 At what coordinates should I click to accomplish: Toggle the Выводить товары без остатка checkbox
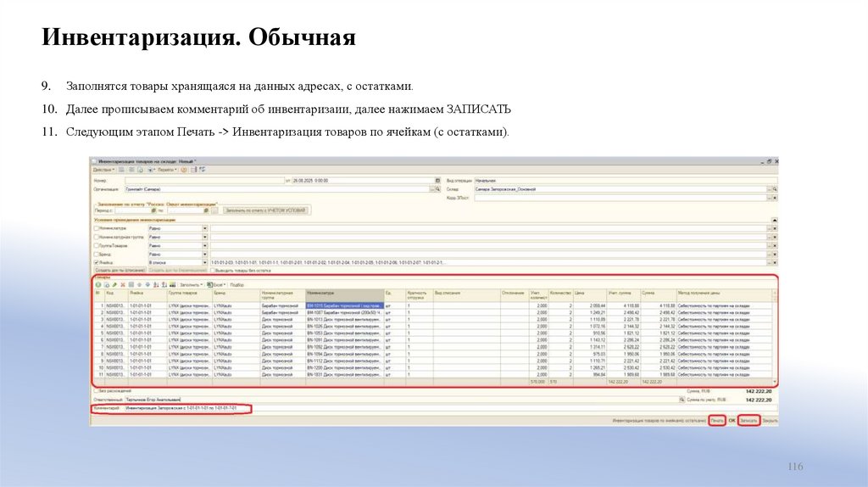(x=213, y=271)
